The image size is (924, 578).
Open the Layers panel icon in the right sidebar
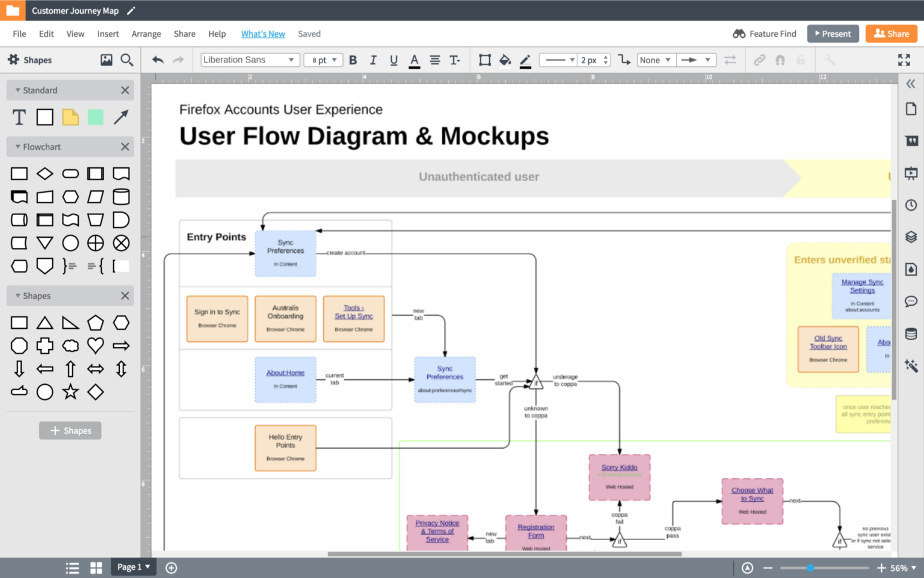tap(911, 237)
